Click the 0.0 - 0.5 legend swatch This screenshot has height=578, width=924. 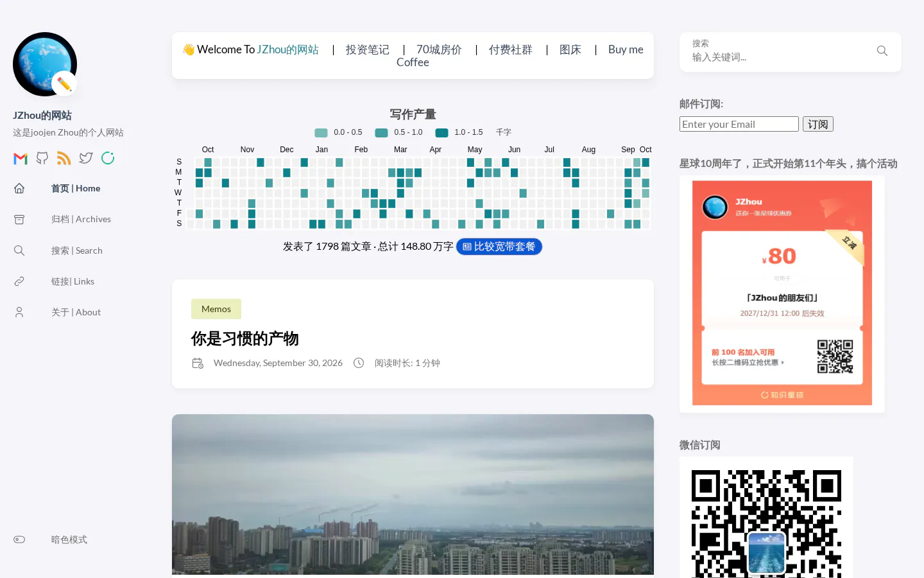coord(321,133)
